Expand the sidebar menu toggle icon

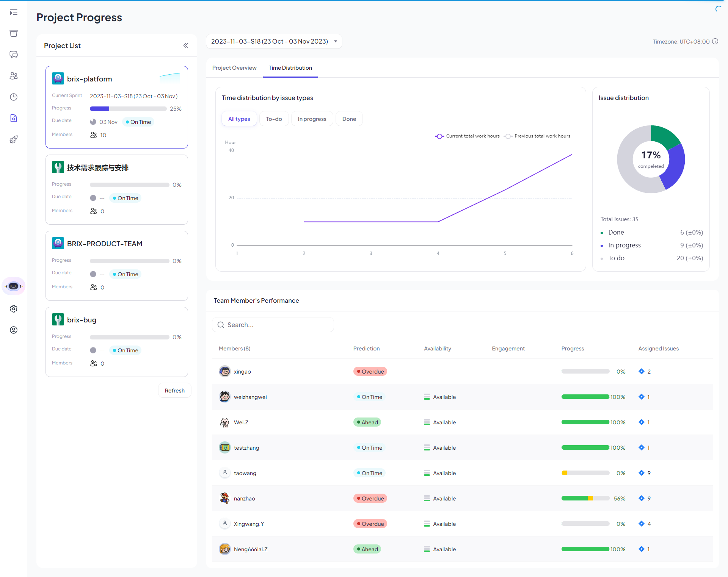click(x=14, y=12)
